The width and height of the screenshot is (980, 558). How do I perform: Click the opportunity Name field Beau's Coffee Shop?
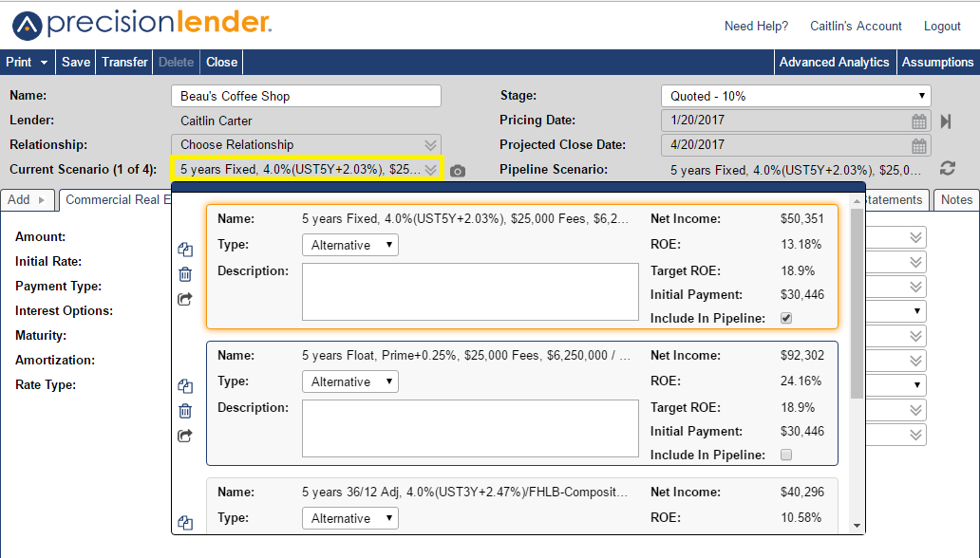pos(306,96)
